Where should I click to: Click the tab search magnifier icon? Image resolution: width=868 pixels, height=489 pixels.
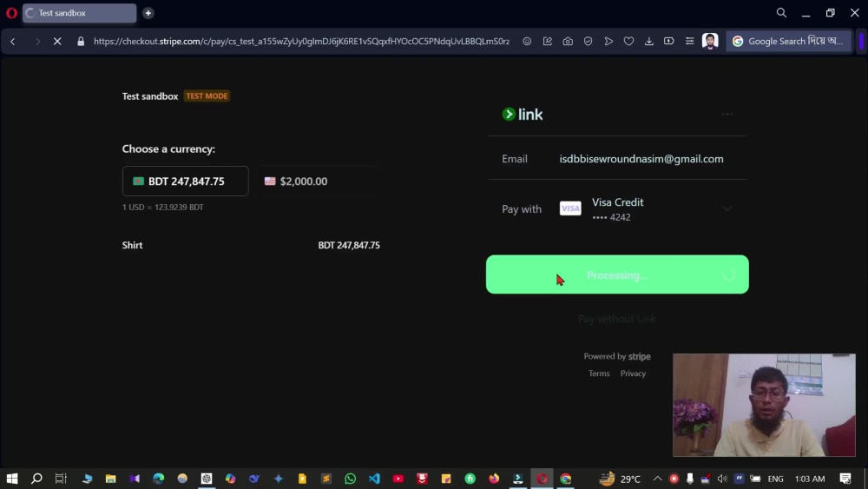[781, 13]
